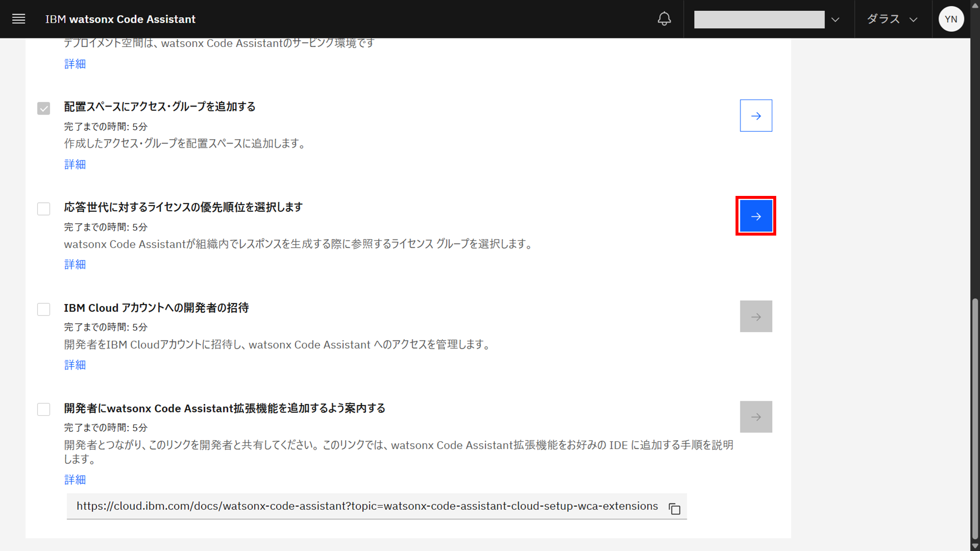This screenshot has height=551, width=980.
Task: Open the YN user avatar menu
Action: tap(951, 19)
